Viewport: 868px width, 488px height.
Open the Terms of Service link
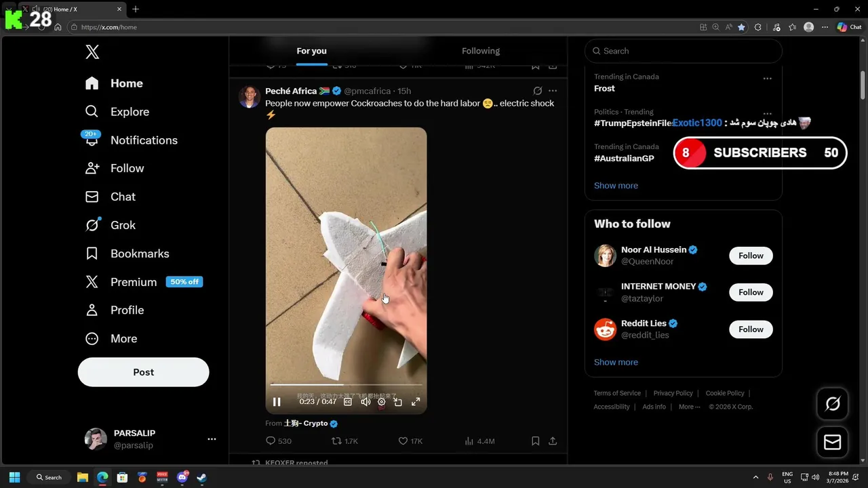[x=617, y=393]
